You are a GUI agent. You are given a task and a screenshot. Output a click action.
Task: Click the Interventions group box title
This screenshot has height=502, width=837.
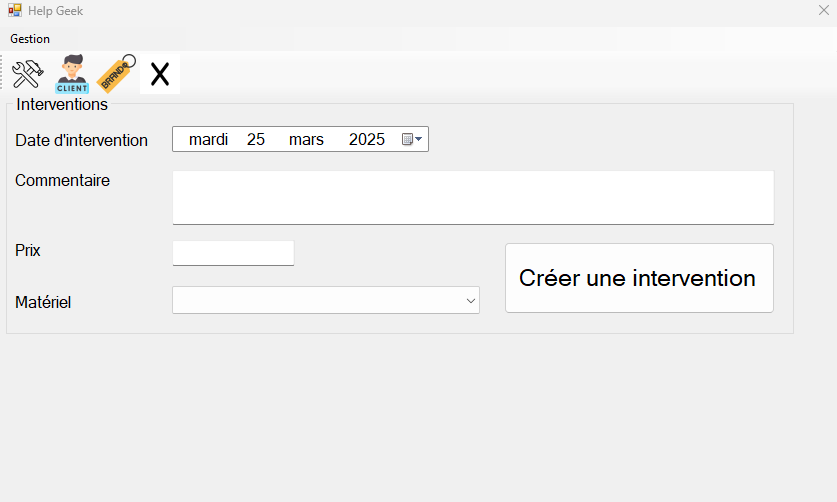tap(62, 104)
